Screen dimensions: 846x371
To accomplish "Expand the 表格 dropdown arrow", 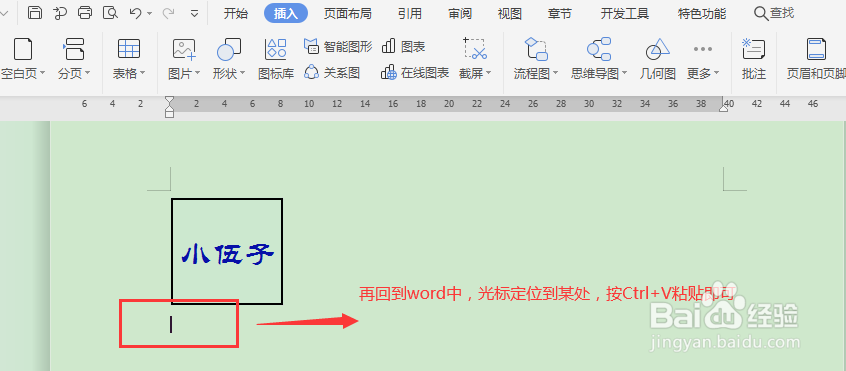I will tap(142, 73).
